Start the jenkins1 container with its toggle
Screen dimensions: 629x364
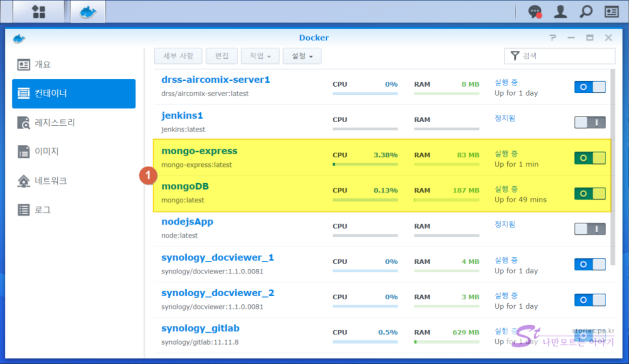pyautogui.click(x=590, y=123)
